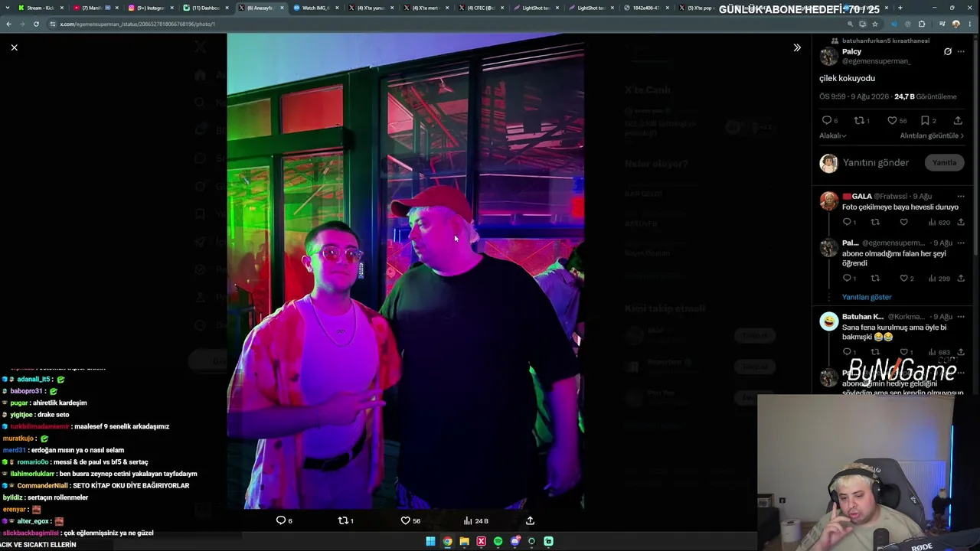Image resolution: width=980 pixels, height=551 pixels.
Task: Open Batuhan K.'s emoji profile avatar
Action: [x=828, y=321]
